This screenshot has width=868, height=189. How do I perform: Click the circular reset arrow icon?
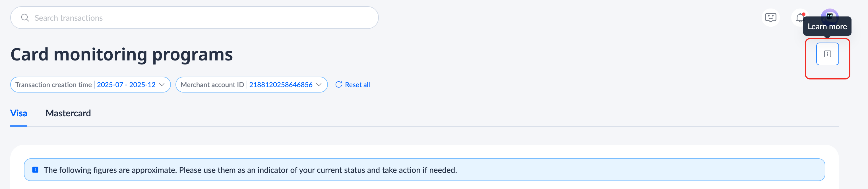point(339,84)
